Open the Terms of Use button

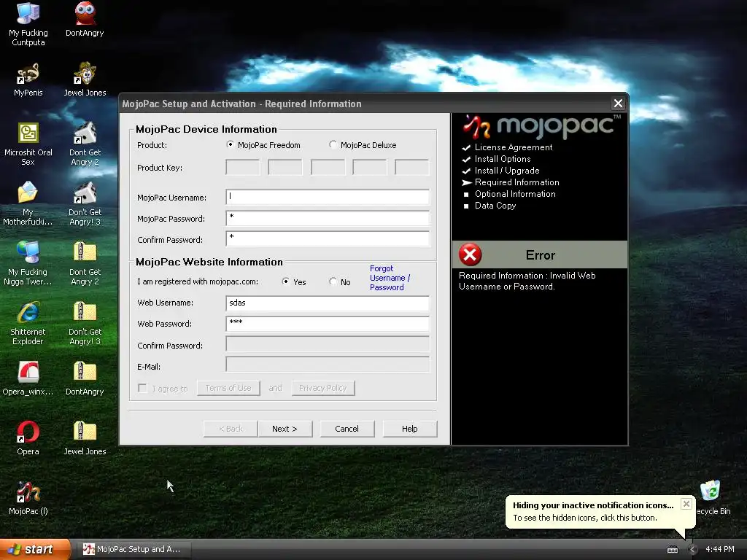(228, 388)
